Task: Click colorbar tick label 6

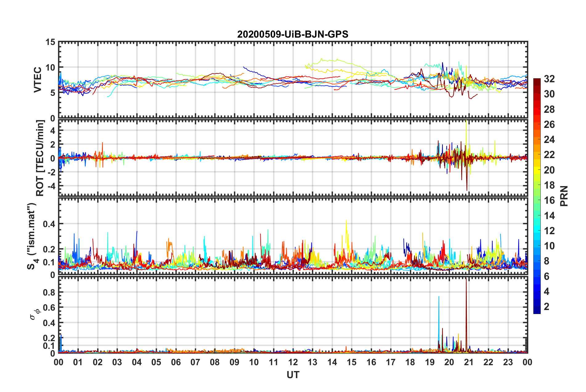Action: tap(547, 276)
